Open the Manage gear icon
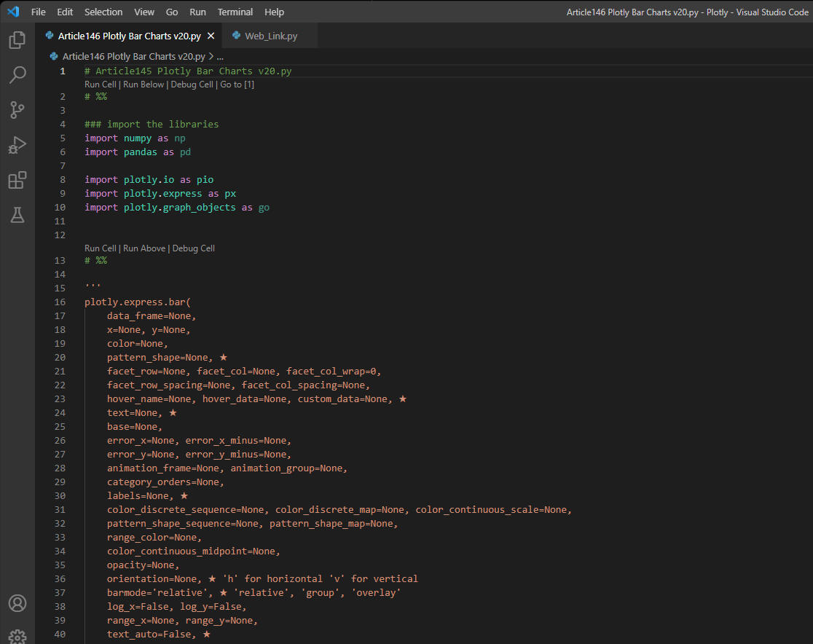Screen dimensions: 813x644 pyautogui.click(x=17, y=637)
